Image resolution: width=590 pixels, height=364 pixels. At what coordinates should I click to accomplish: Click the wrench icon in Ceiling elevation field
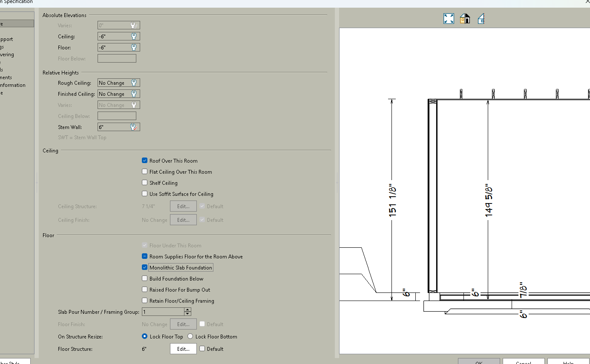134,37
